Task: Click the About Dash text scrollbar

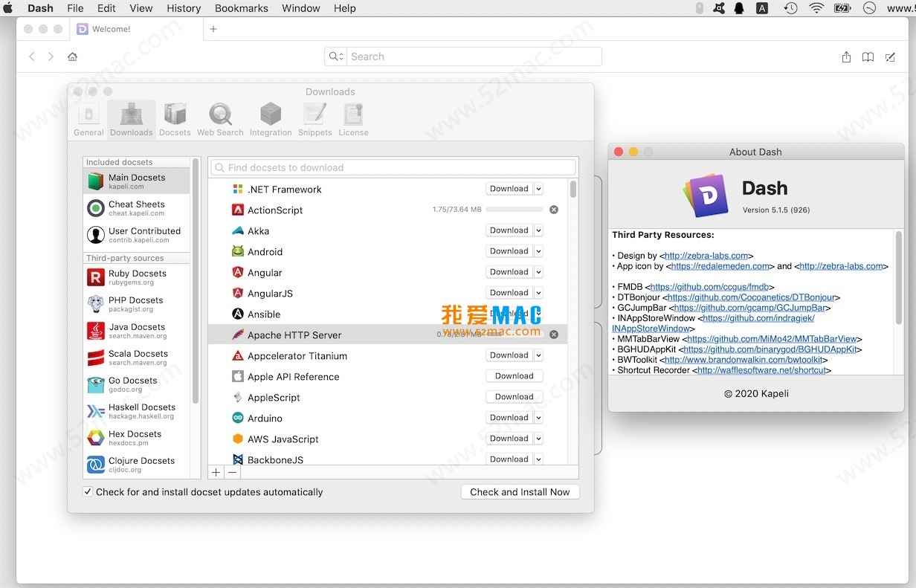Action: point(898,278)
